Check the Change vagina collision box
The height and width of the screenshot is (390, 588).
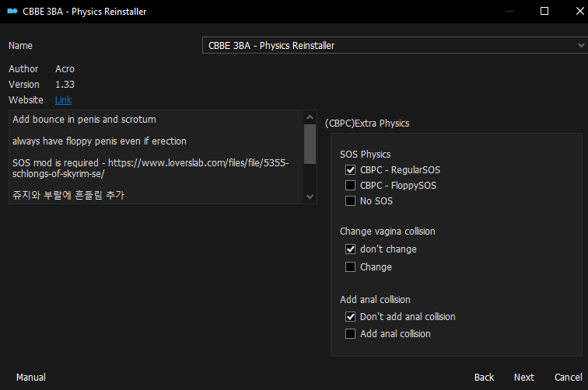pos(350,266)
